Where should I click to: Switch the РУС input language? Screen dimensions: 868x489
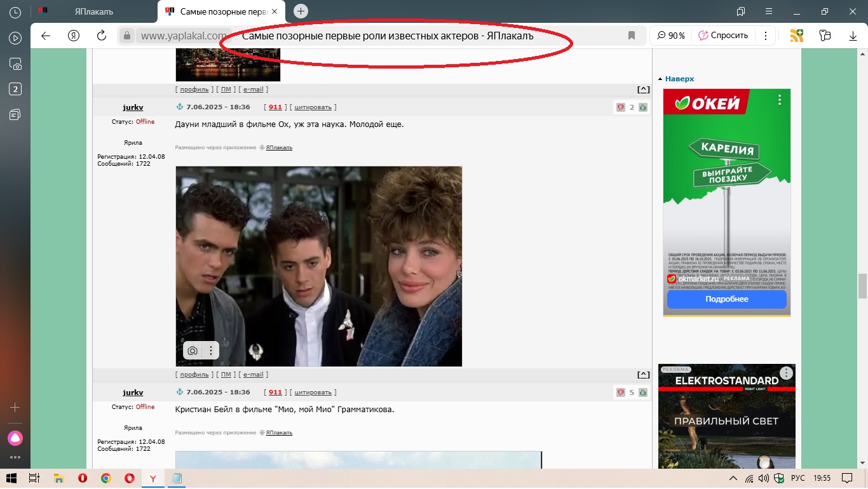pos(797,478)
